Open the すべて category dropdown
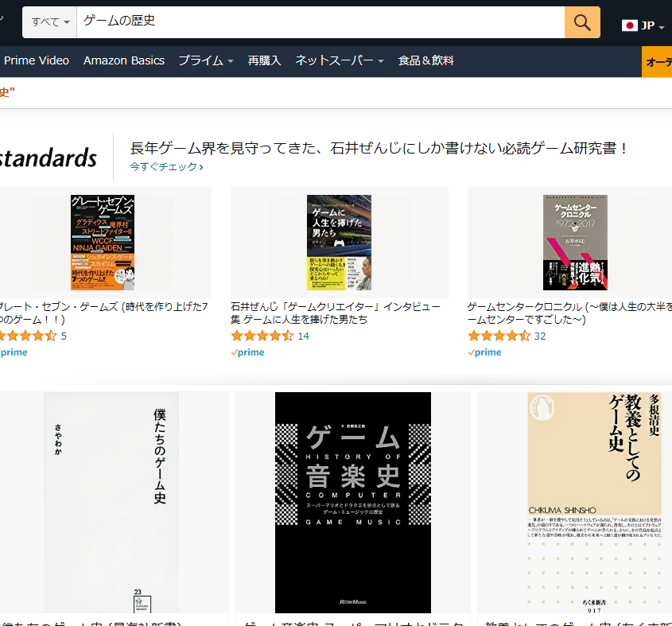This screenshot has width=672, height=626. pos(50,22)
